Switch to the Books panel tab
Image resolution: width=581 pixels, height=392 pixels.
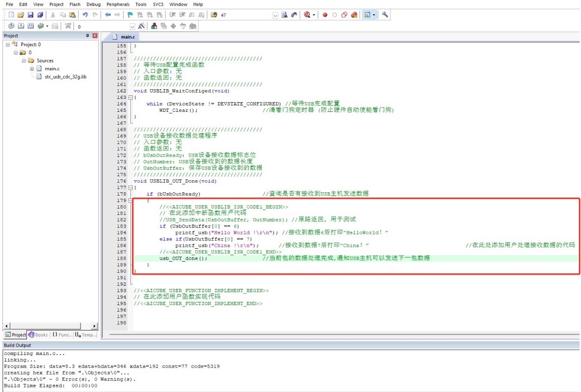(38, 335)
